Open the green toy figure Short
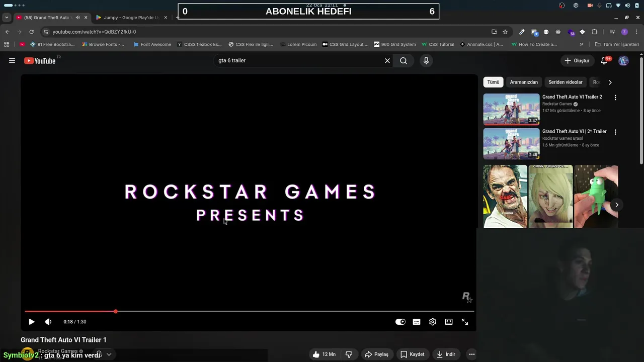Image resolution: width=644 pixels, height=362 pixels. point(596,196)
